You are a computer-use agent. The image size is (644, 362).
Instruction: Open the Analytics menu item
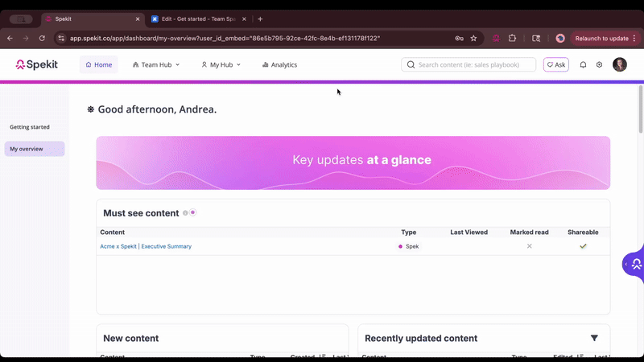click(x=279, y=64)
